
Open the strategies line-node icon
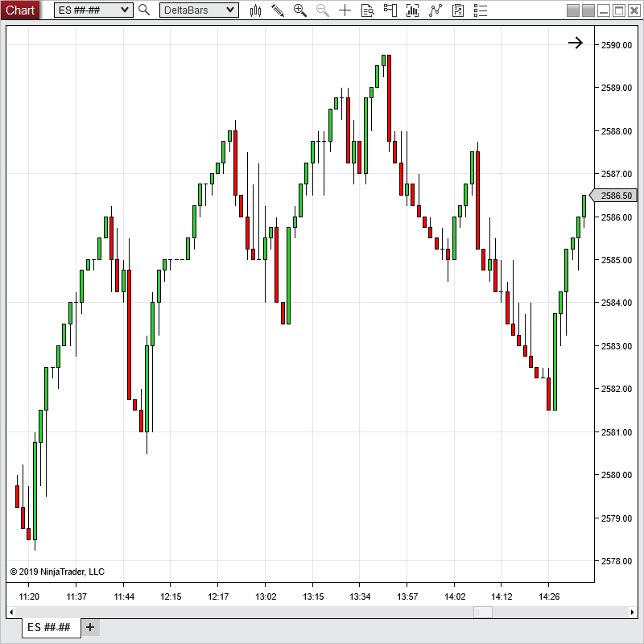point(436,10)
